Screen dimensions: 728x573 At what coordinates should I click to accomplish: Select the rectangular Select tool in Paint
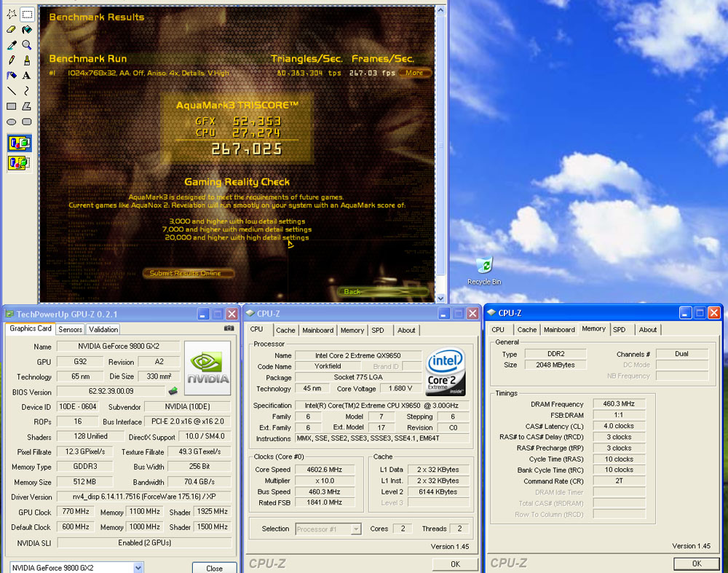pyautogui.click(x=27, y=14)
